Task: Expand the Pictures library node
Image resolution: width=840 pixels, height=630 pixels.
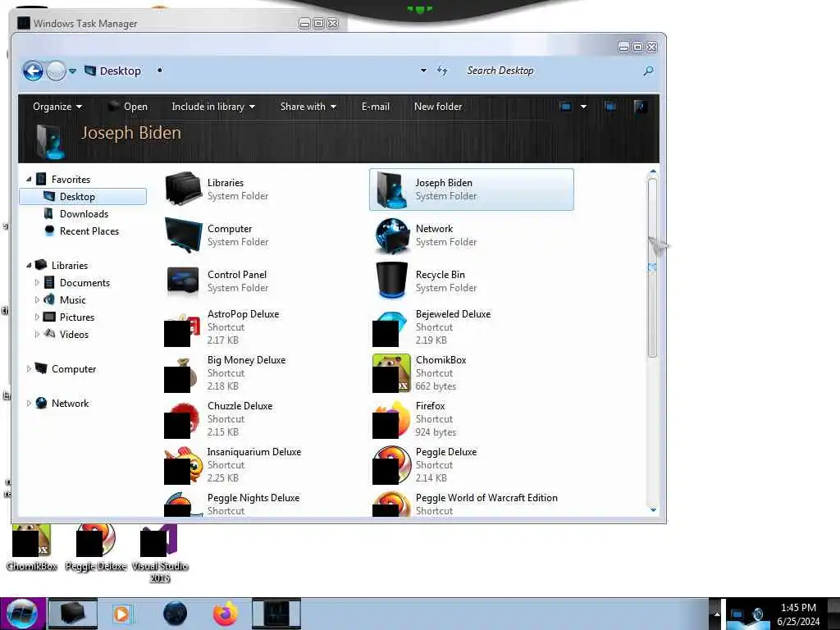Action: pos(37,317)
